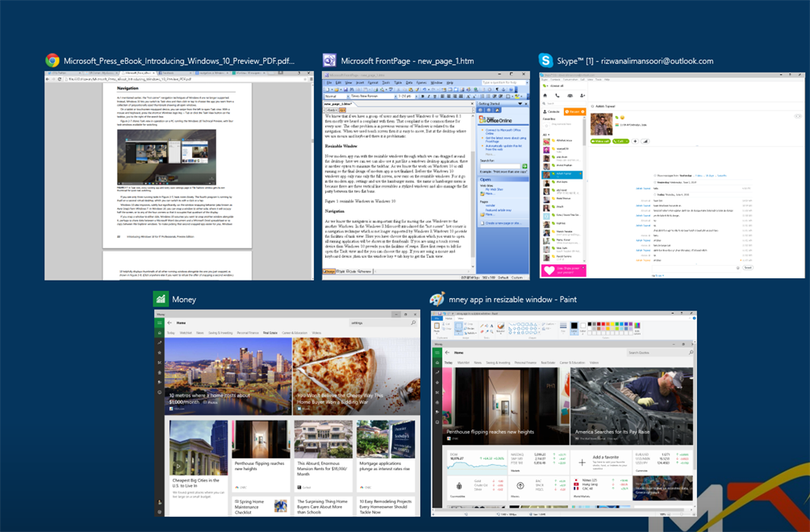This screenshot has width=810, height=532.
Task: Open 'Spring Home Maintenance Checklist' article
Action: click(x=261, y=506)
